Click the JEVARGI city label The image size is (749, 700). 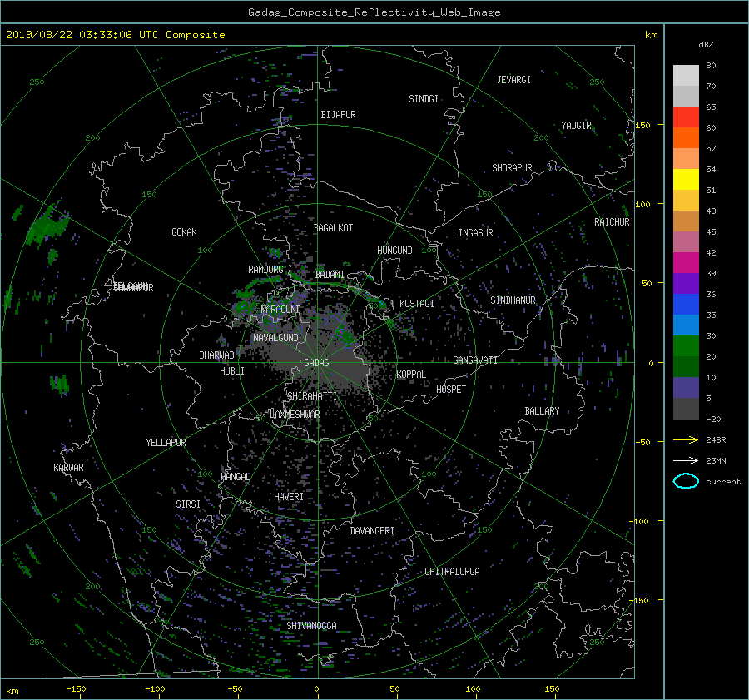coord(513,80)
